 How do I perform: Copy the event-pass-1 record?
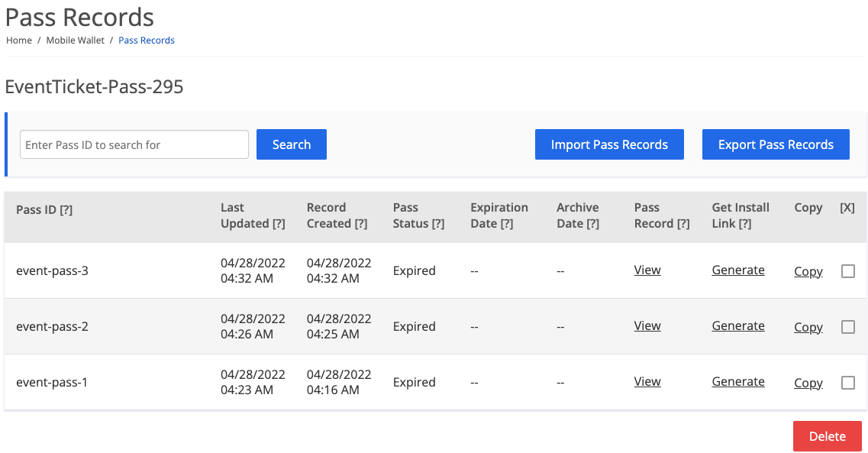(808, 383)
